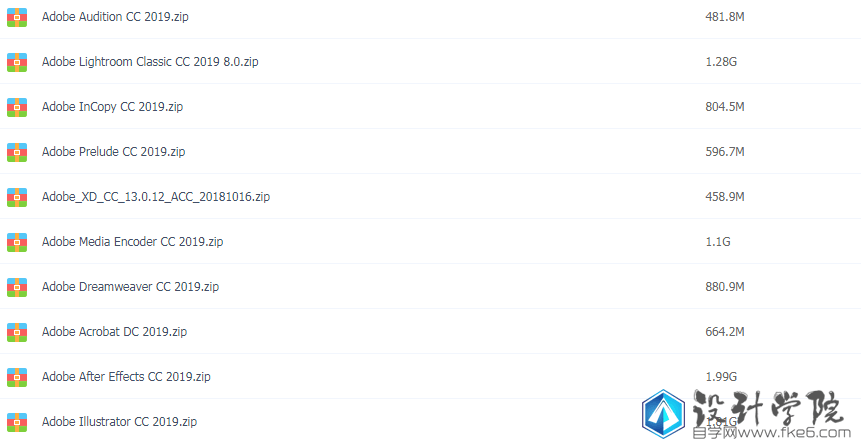The height and width of the screenshot is (439, 861).
Task: Select the Acrobat DC archive icon
Action: [x=17, y=332]
